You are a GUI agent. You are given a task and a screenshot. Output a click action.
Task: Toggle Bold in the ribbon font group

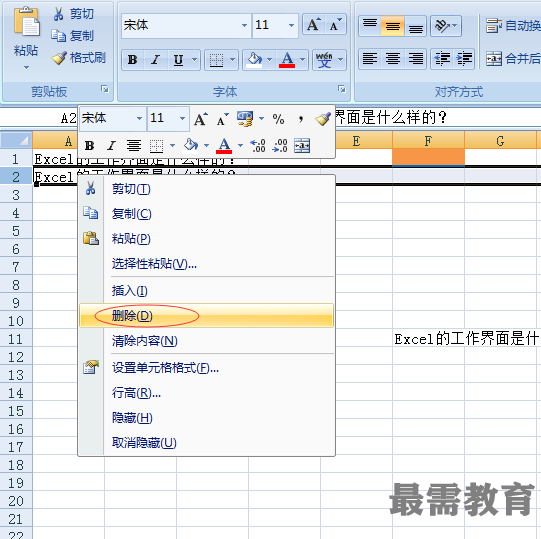pos(132,60)
